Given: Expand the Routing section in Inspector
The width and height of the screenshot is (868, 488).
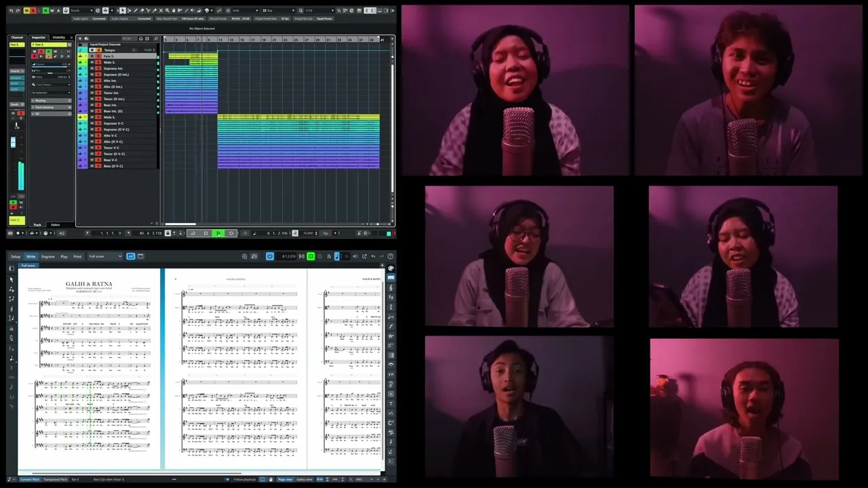Looking at the screenshot, I should (x=52, y=100).
